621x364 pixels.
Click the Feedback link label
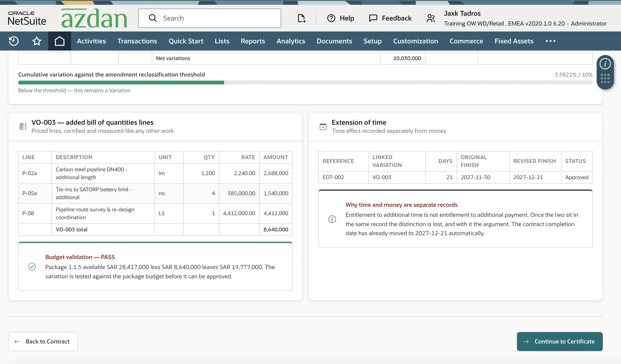point(396,18)
